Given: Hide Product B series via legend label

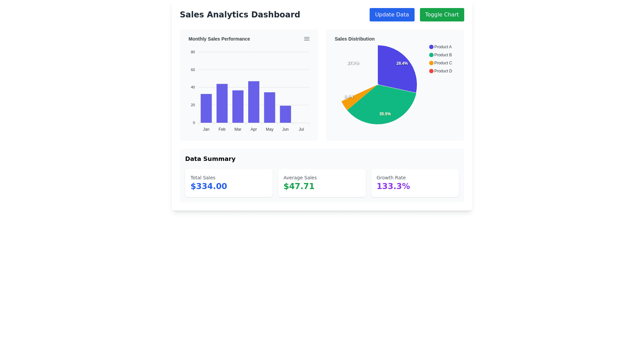Looking at the screenshot, I should pos(443,55).
